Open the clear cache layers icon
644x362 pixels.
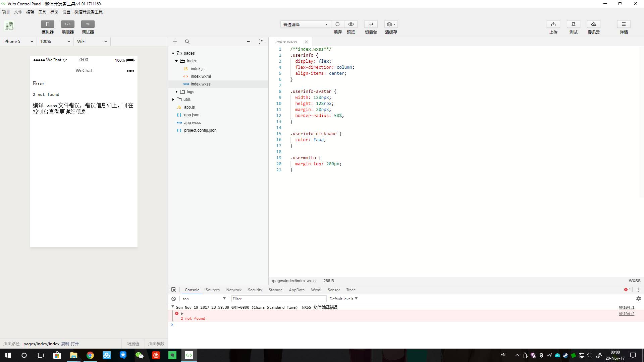click(x=391, y=24)
